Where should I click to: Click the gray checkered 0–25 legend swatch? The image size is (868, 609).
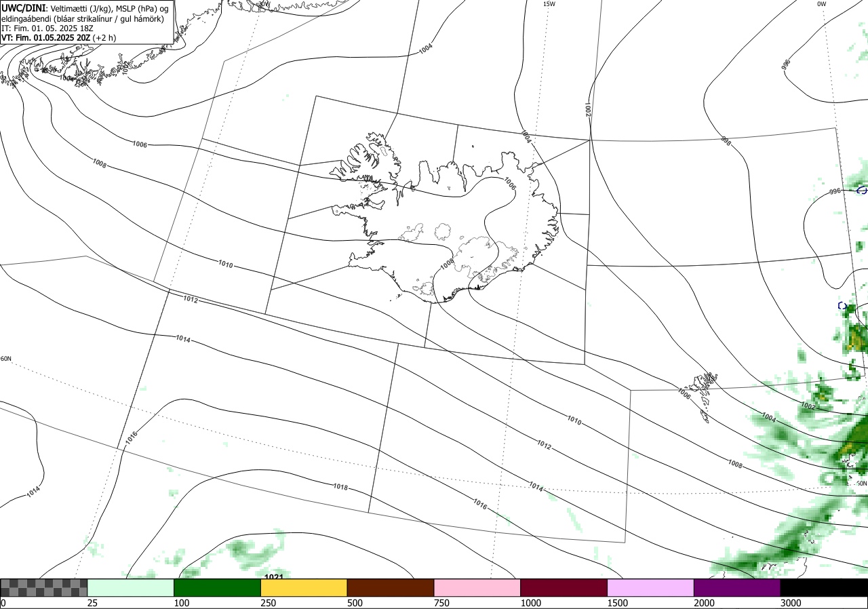(44, 587)
